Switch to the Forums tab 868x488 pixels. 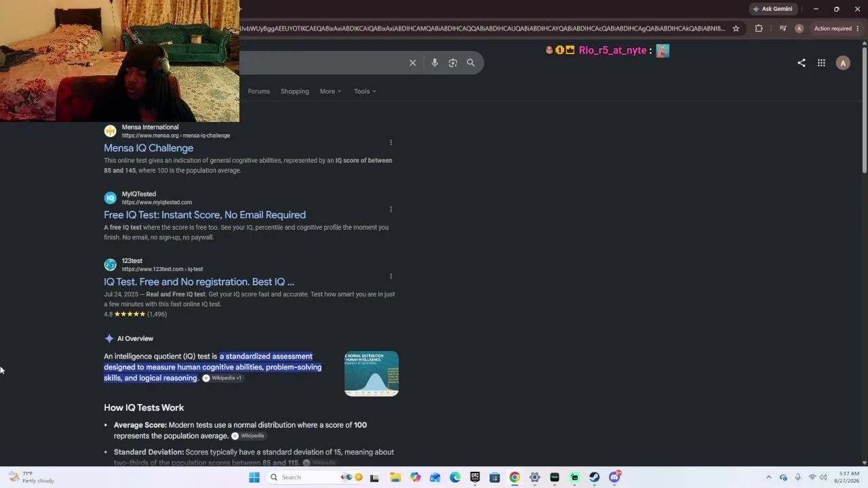click(x=258, y=91)
